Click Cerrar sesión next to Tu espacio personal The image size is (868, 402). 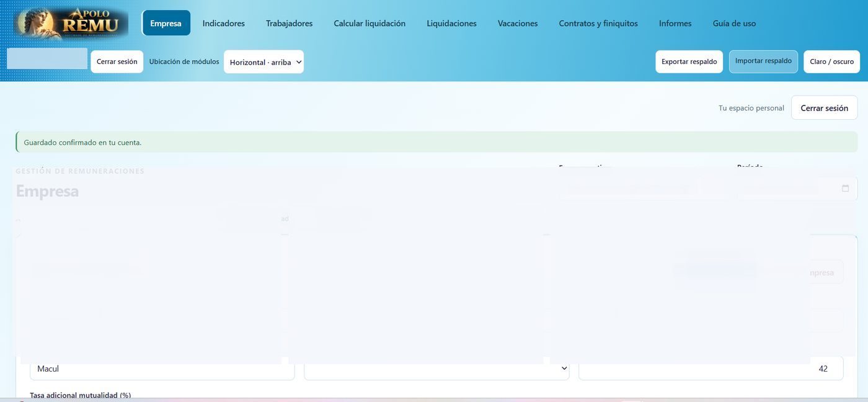[824, 108]
